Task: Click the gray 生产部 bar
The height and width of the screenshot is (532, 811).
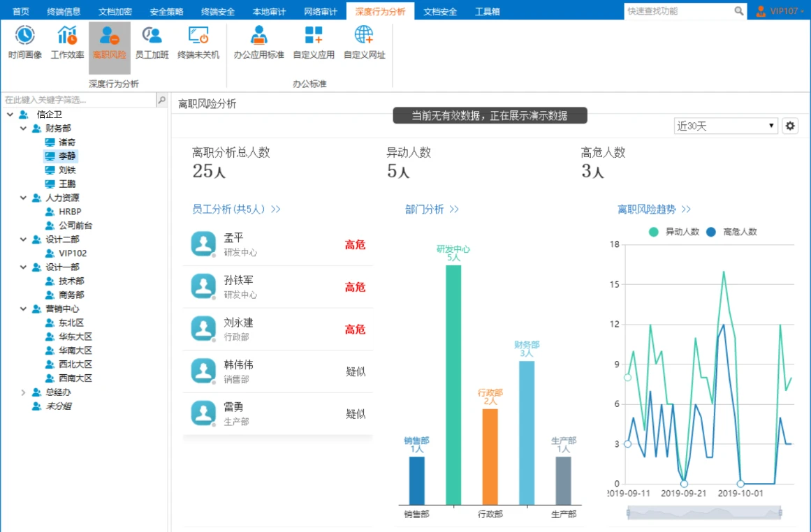Action: coord(563,481)
